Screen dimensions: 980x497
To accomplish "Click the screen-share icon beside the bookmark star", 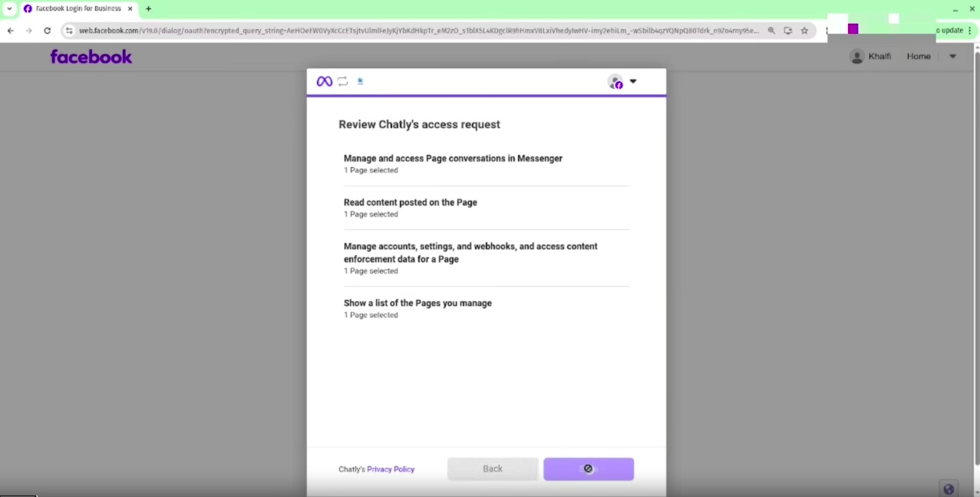I will click(788, 31).
